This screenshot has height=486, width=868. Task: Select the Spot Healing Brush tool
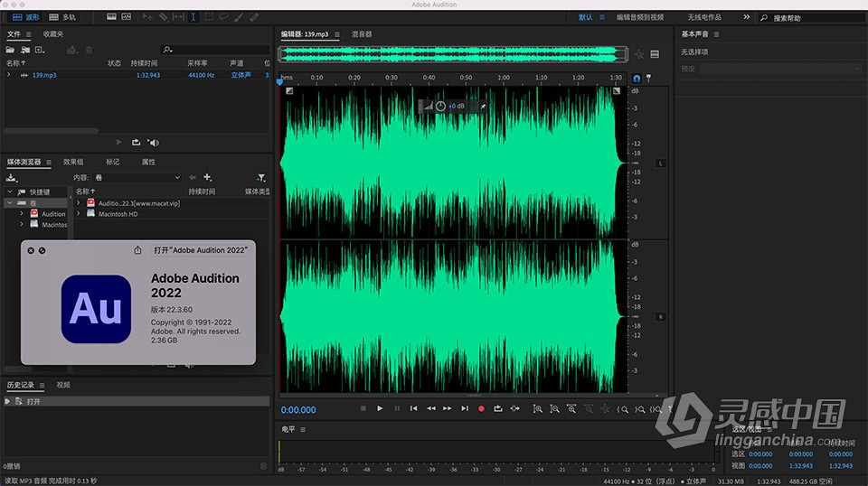pyautogui.click(x=253, y=17)
